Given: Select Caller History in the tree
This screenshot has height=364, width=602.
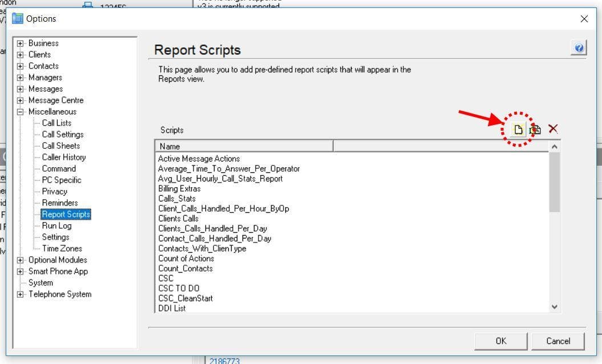Looking at the screenshot, I should (64, 157).
